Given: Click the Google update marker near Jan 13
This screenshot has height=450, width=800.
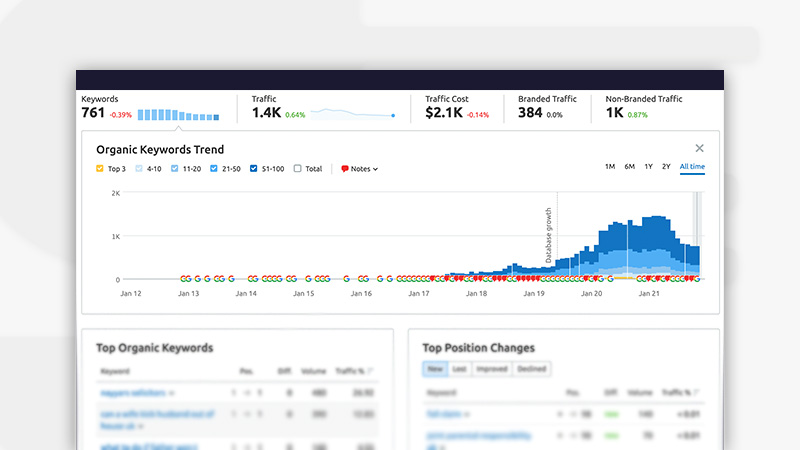Looking at the screenshot, I should pos(185,279).
